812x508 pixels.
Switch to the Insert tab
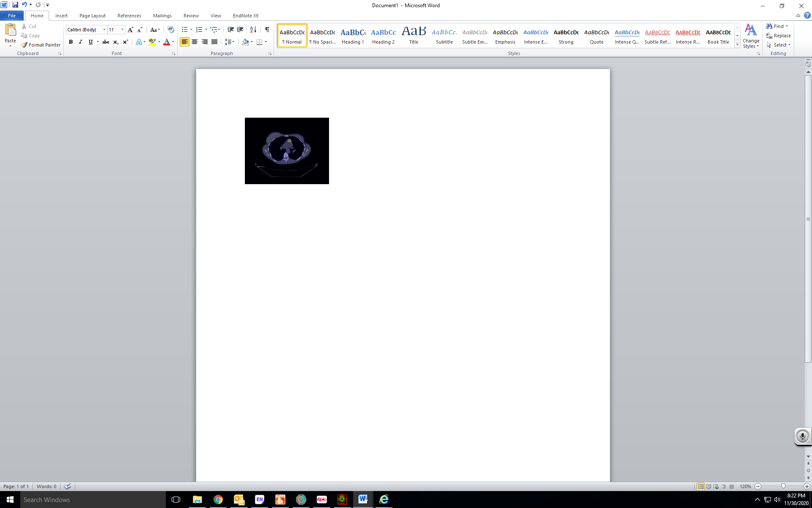61,16
